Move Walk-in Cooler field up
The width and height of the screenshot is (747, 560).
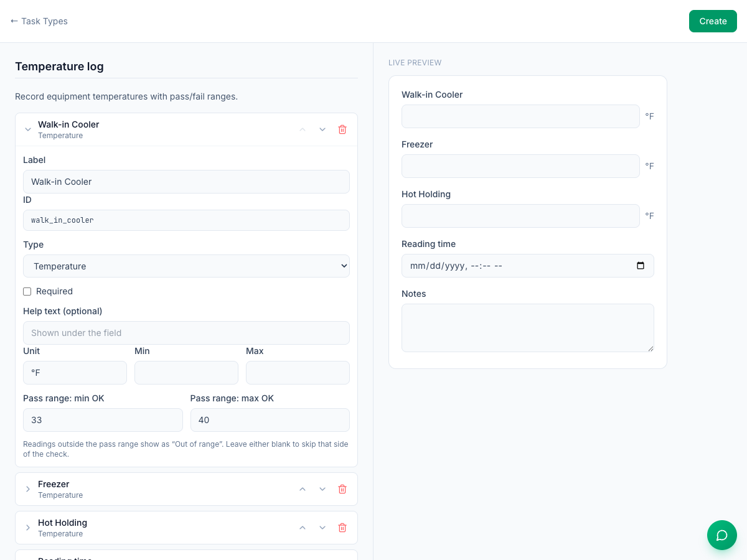pos(303,129)
